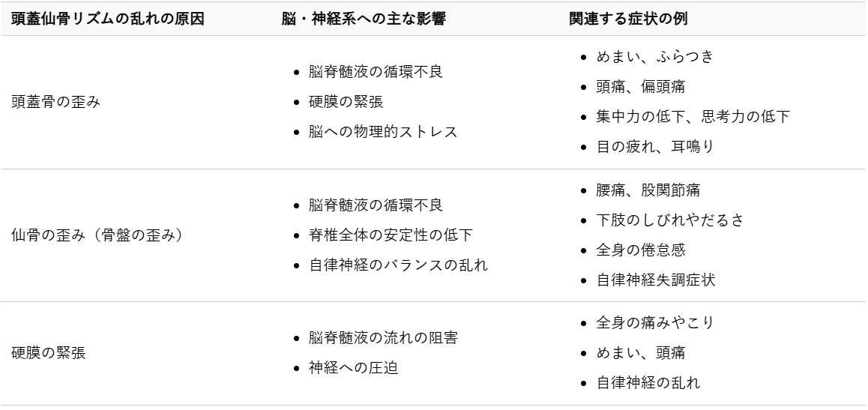Viewport: 868px width, 410px height.
Task: Click the 全身の倦怠感 list item
Action: (633, 250)
